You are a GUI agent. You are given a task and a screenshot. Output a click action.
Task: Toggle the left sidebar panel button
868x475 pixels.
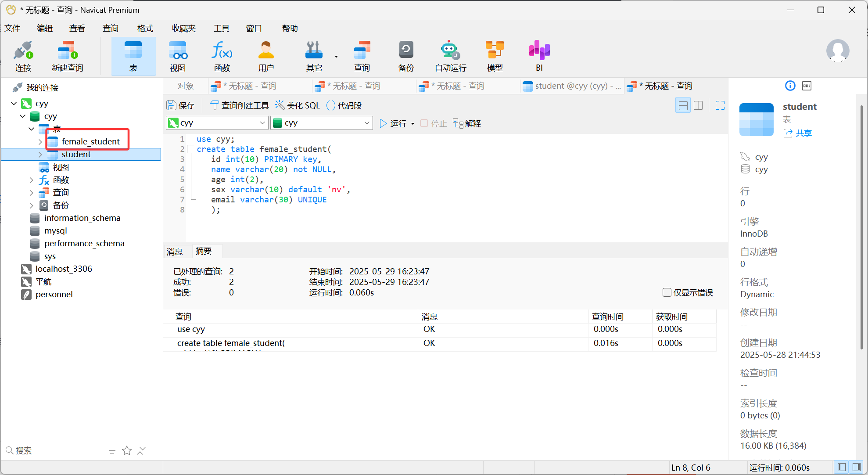click(841, 467)
